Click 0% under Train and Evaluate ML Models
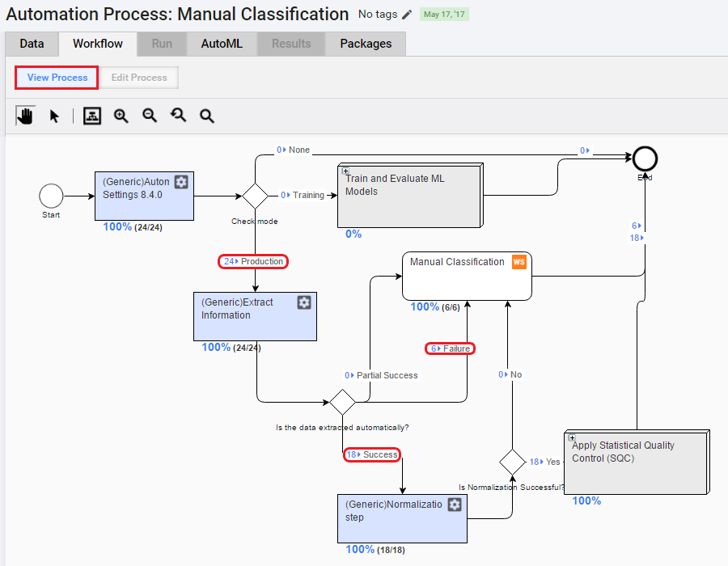This screenshot has width=728, height=566. tap(353, 234)
